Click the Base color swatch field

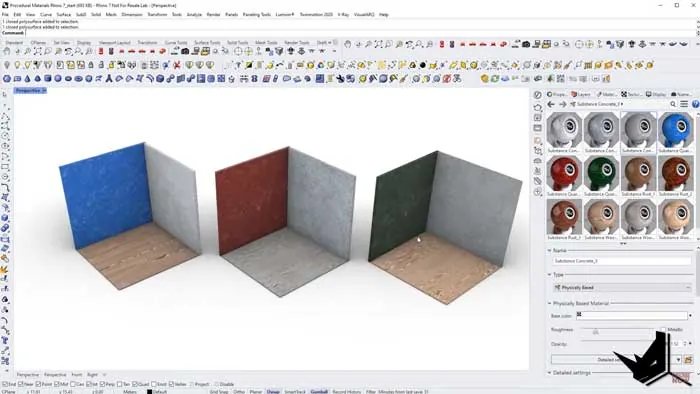click(632, 315)
